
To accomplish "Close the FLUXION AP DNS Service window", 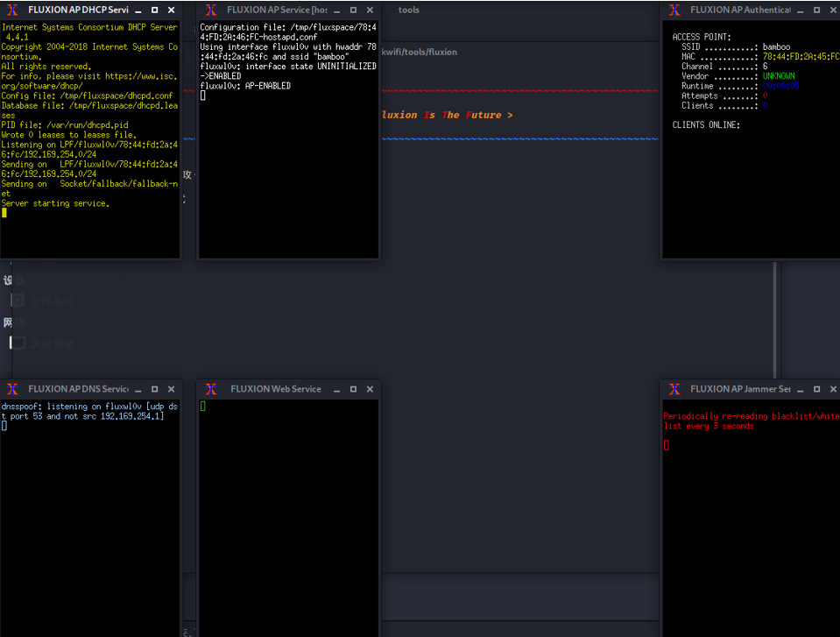I will (x=172, y=389).
